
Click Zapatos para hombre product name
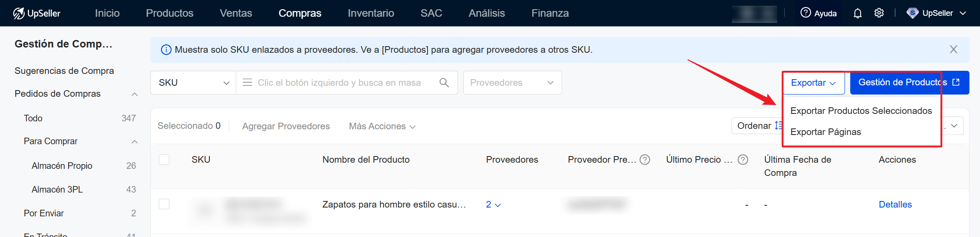coord(394,204)
